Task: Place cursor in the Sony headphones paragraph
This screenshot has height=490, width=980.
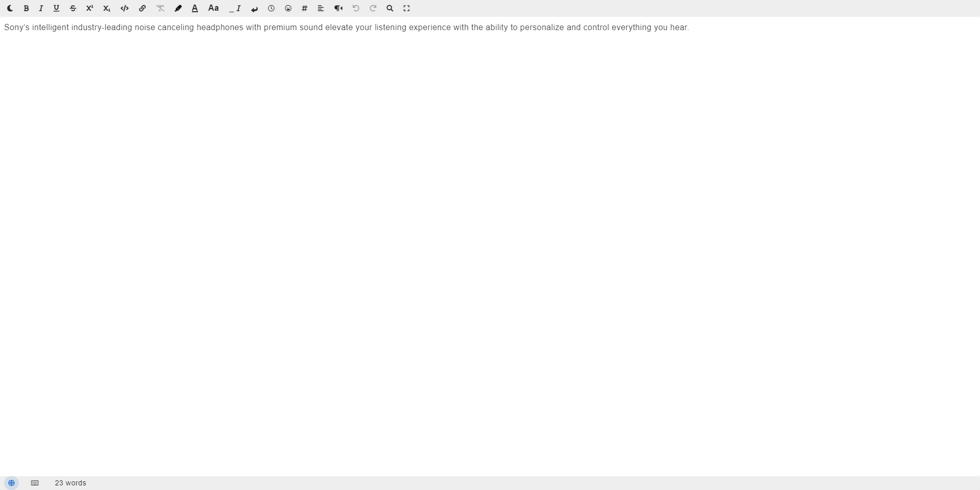Action: [346, 28]
